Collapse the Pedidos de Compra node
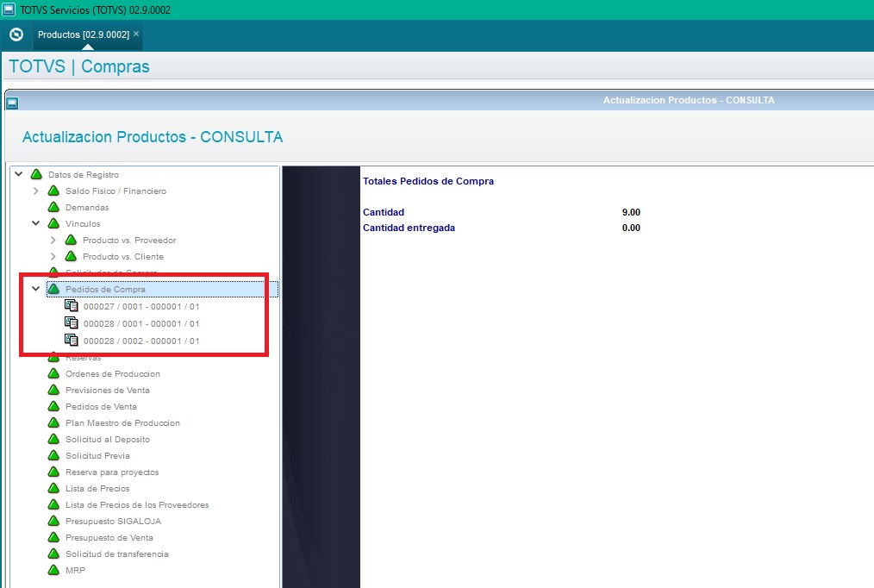The height and width of the screenshot is (588, 874). pyautogui.click(x=35, y=289)
